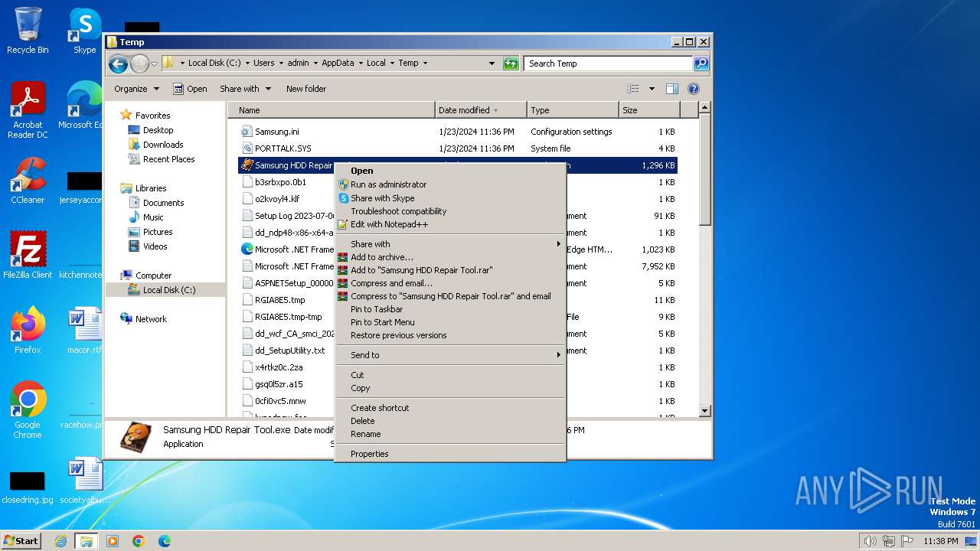Open Skype desktop shortcut
The width and height of the screenshot is (980, 551).
(84, 31)
